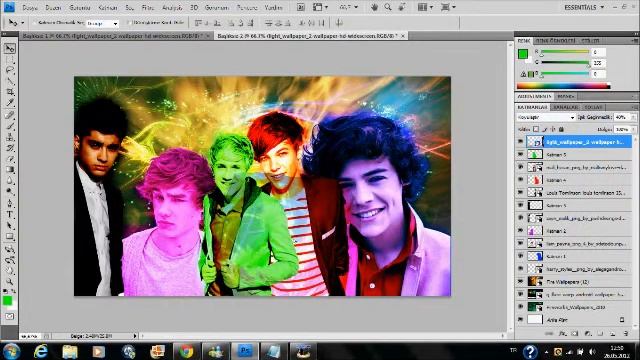Image resolution: width=640 pixels, height=360 pixels.
Task: Click the color spectrum ramp bar
Action: (564, 86)
